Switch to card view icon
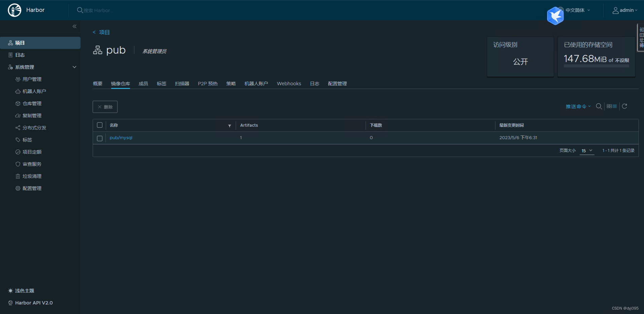The width and height of the screenshot is (644, 314). click(609, 106)
